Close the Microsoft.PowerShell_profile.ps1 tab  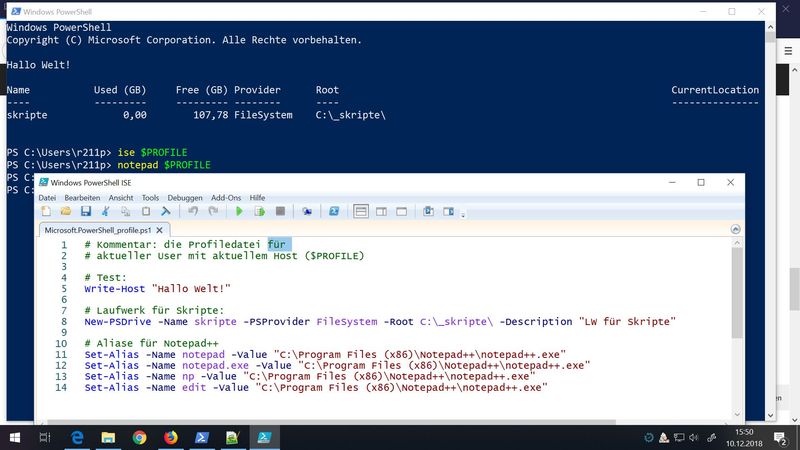click(x=161, y=230)
